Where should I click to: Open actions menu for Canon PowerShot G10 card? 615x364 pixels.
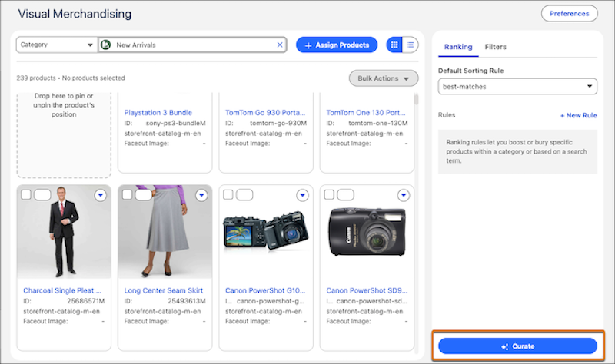302,195
